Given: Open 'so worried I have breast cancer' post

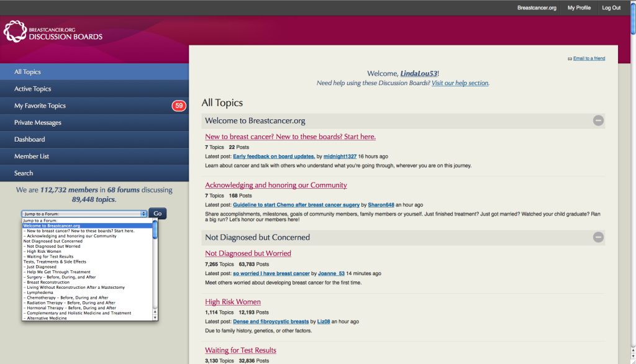Looking at the screenshot, I should coord(271,273).
